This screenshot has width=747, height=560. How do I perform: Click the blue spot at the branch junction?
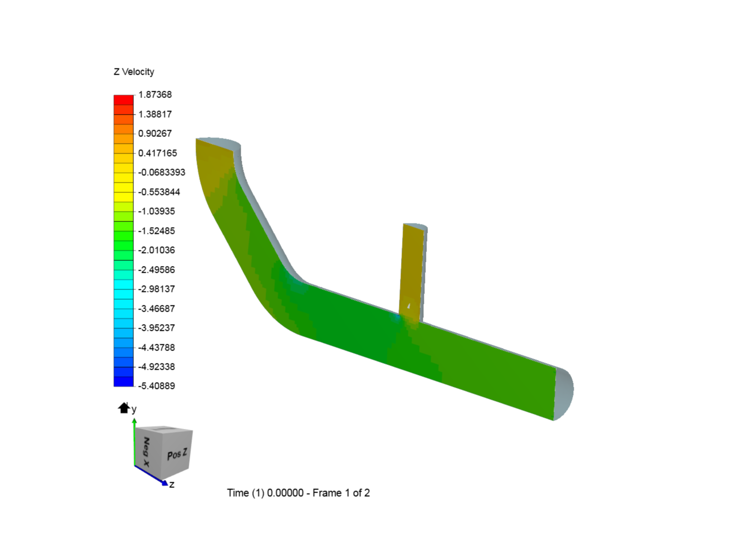(397, 317)
